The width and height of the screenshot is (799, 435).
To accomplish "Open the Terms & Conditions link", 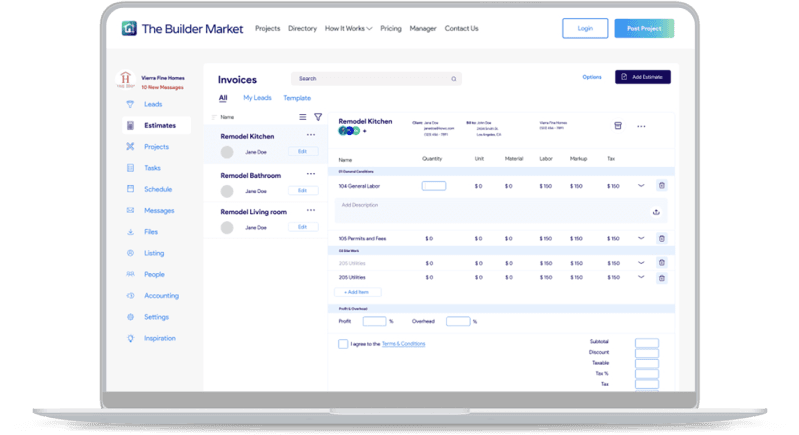I will point(404,344).
